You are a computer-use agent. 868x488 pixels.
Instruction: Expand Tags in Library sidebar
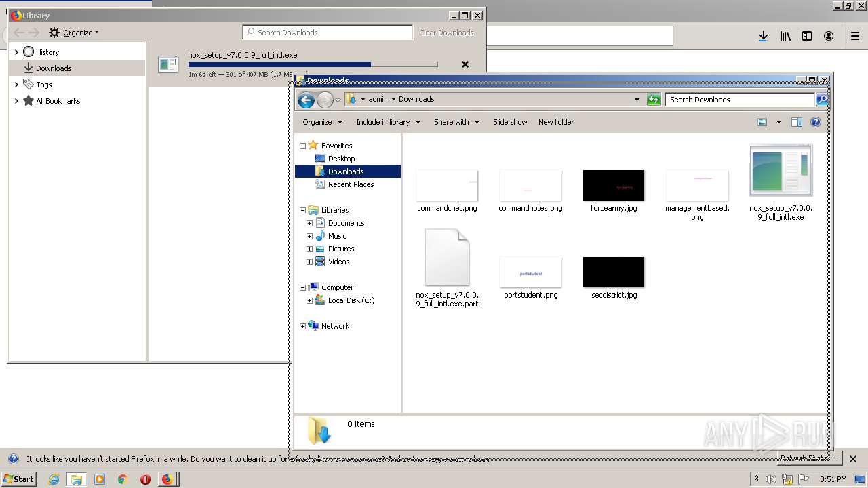pos(16,85)
